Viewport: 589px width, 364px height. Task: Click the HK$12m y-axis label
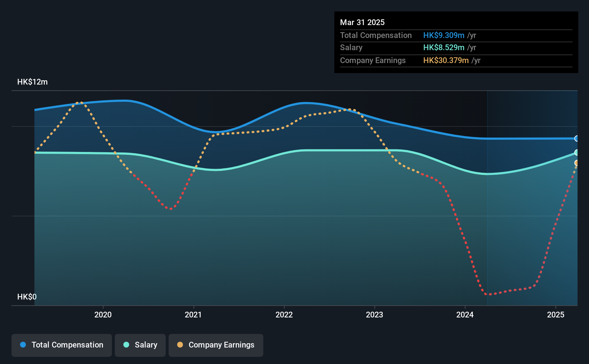(x=32, y=82)
